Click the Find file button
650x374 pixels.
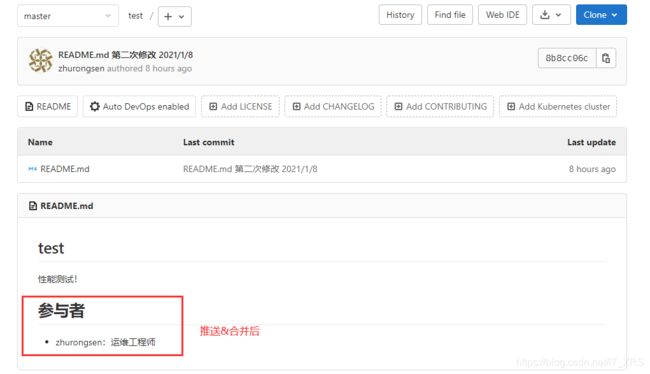pyautogui.click(x=450, y=15)
